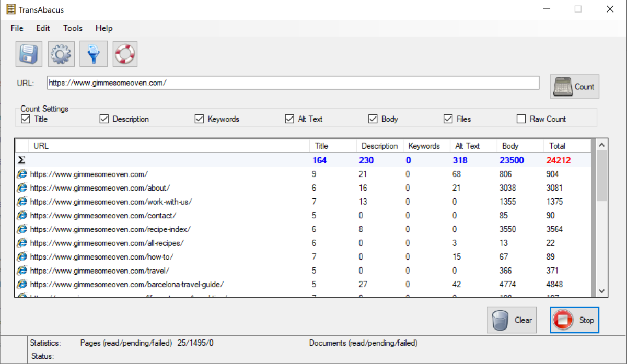The image size is (627, 364).
Task: Select the https://www.gimmesomeoven.com/work-with-us/ row
Action: tap(304, 202)
